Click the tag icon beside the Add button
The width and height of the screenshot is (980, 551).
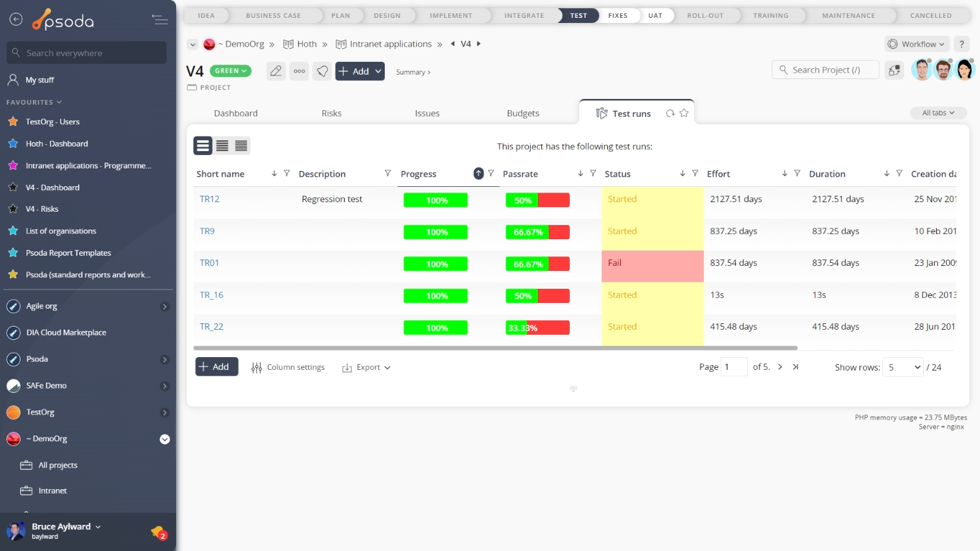click(323, 71)
